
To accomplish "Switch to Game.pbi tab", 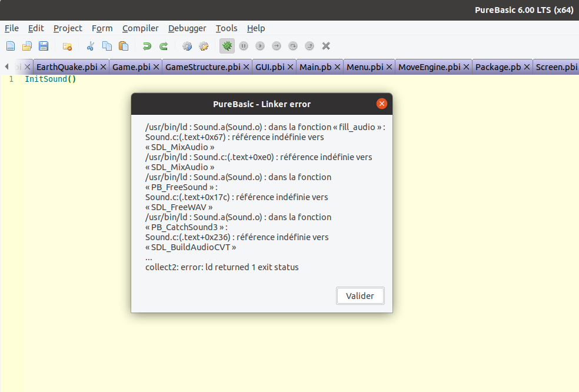I will pos(131,67).
